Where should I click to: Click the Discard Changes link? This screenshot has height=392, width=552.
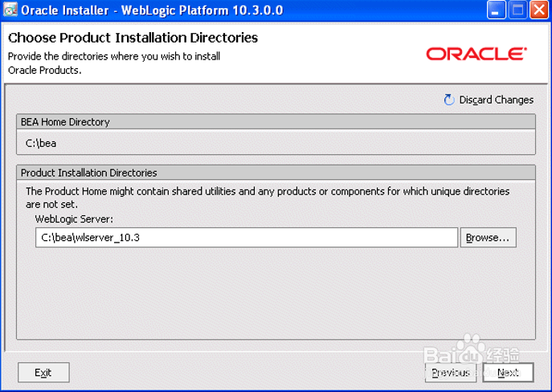point(497,100)
